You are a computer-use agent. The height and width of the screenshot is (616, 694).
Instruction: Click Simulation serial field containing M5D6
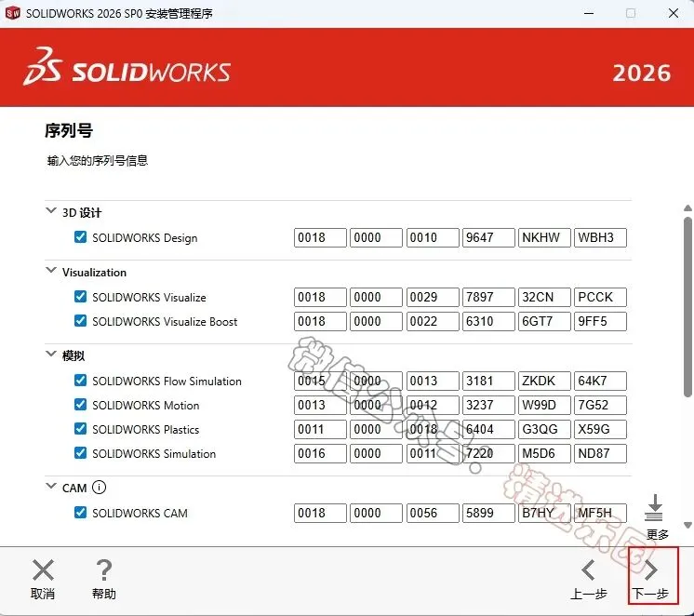pyautogui.click(x=544, y=453)
